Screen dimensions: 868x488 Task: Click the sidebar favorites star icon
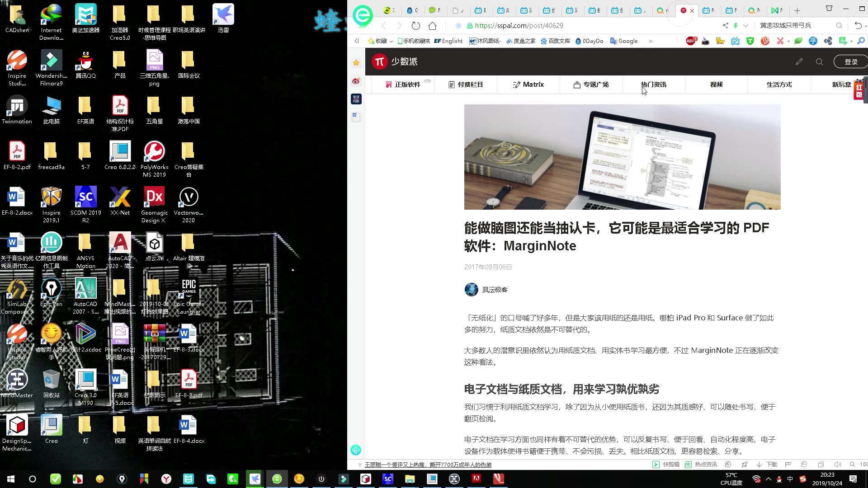356,63
